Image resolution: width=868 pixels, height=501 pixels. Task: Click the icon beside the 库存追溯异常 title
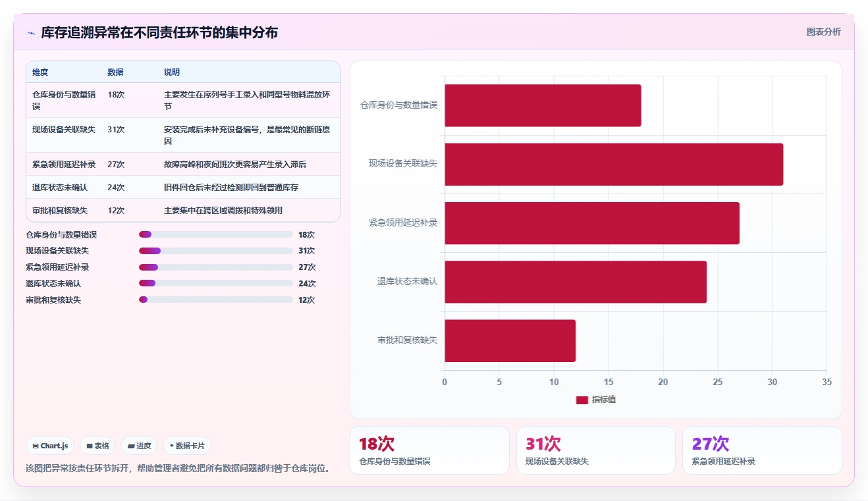click(x=31, y=33)
